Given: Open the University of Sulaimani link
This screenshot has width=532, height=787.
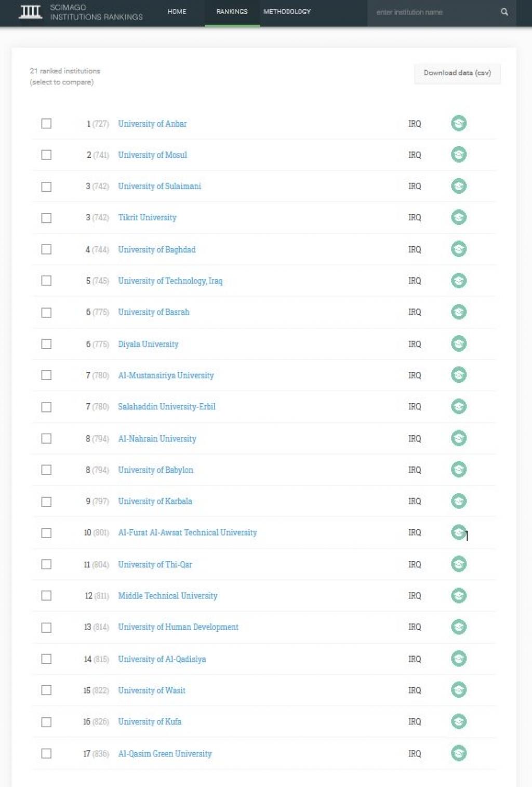Looking at the screenshot, I should [x=159, y=186].
